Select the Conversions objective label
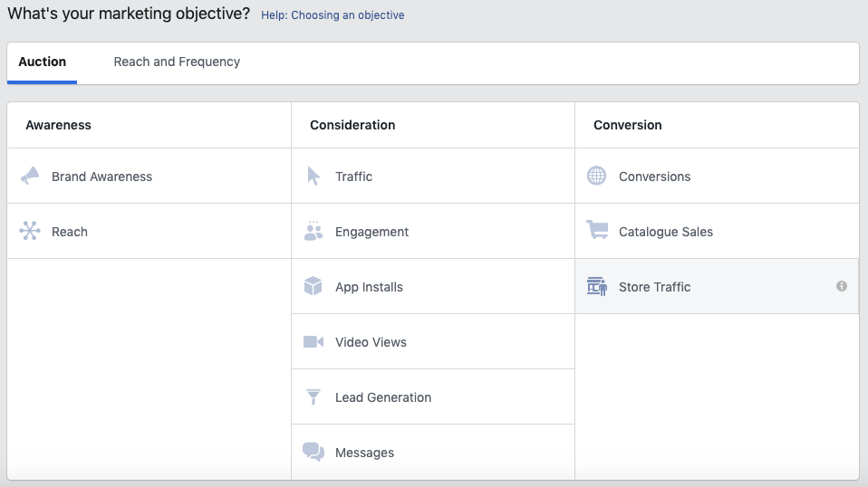 (x=655, y=177)
